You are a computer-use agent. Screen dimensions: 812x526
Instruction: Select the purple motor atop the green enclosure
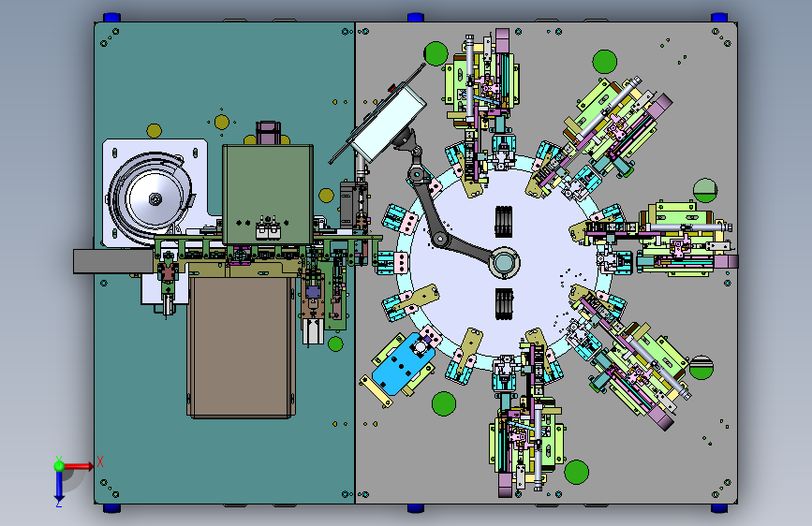coord(268,133)
